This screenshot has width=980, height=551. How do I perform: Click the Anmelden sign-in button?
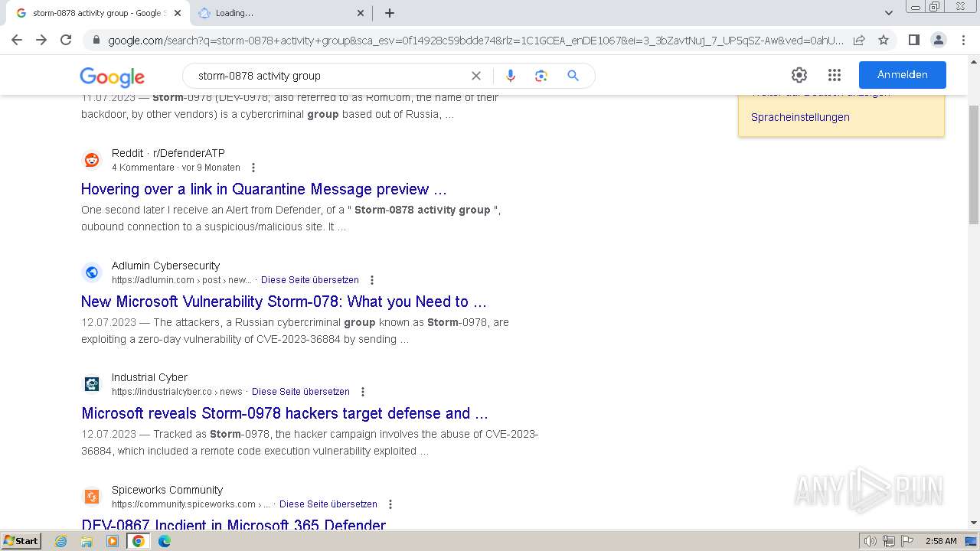(x=902, y=75)
